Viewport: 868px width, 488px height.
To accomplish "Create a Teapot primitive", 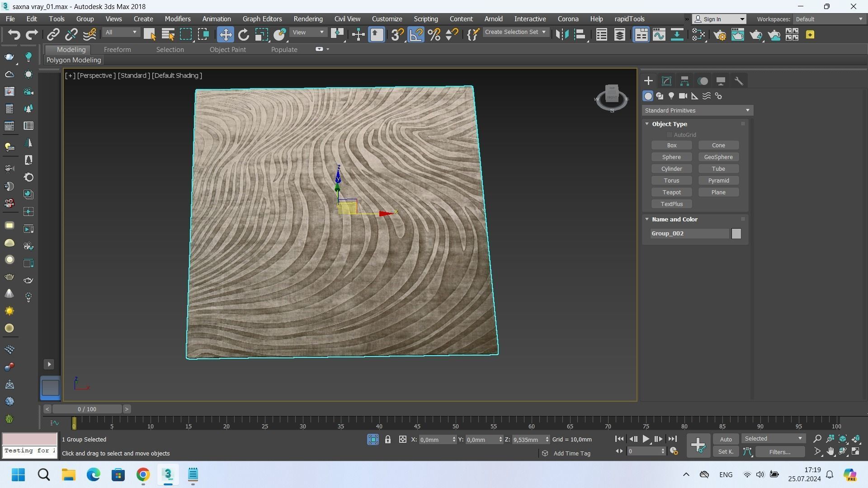I will tap(671, 192).
